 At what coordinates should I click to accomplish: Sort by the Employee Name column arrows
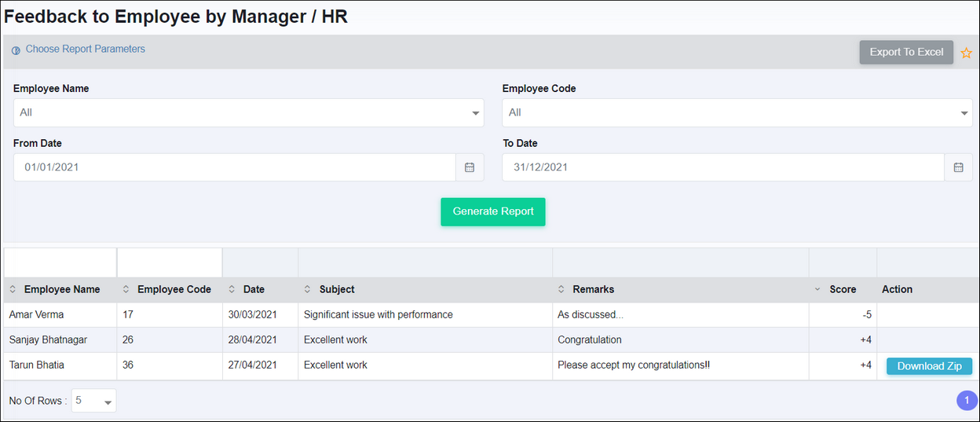pyautogui.click(x=13, y=290)
